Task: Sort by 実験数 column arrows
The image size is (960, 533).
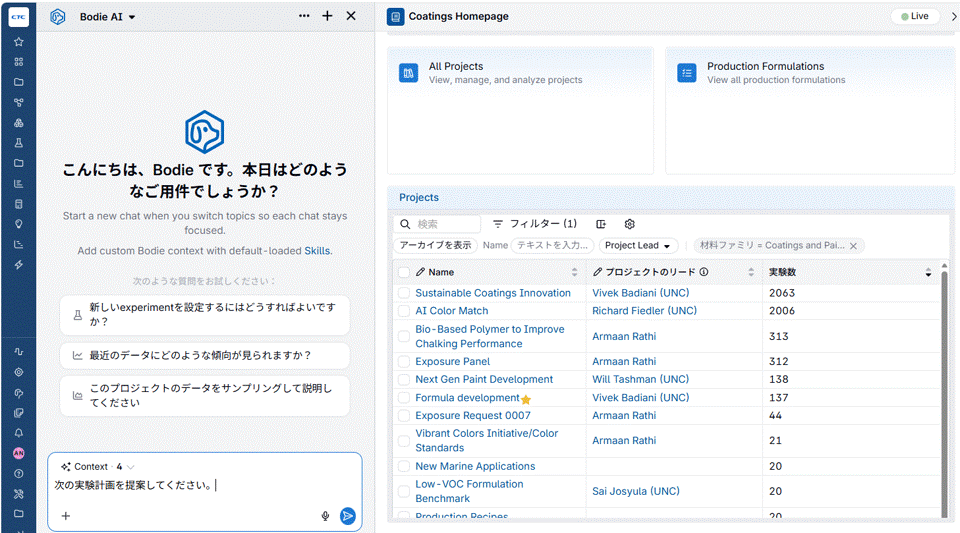Action: click(x=928, y=272)
